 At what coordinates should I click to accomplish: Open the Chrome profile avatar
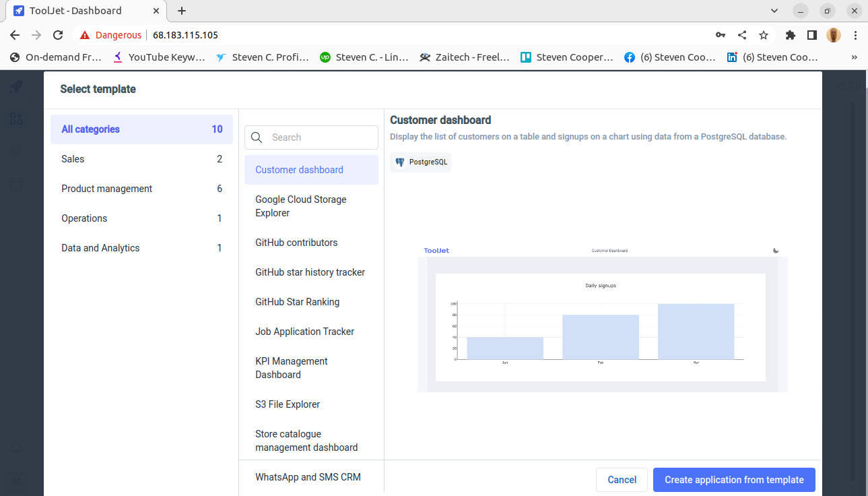tap(834, 35)
